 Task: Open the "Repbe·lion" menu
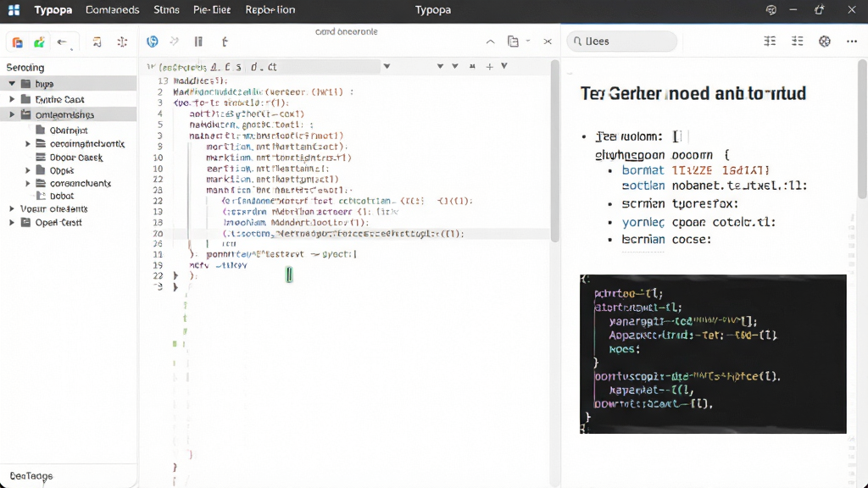[270, 10]
